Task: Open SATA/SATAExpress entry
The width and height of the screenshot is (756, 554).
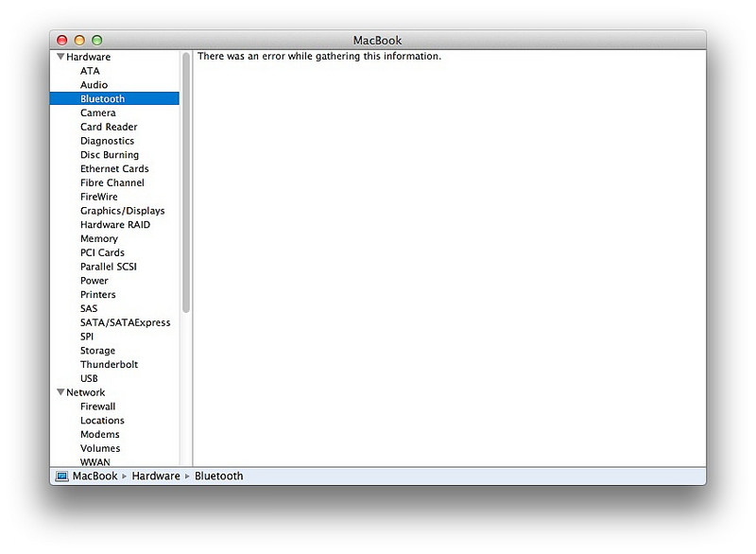Action: [126, 322]
